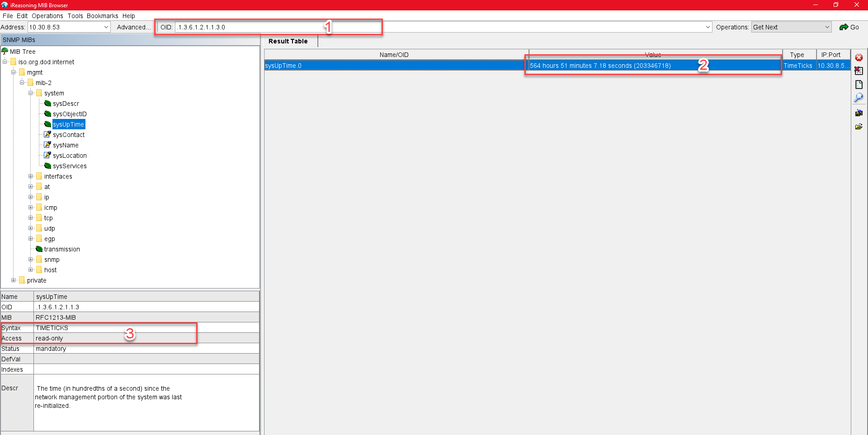Image resolution: width=868 pixels, height=435 pixels.
Task: Click the TimeTicks type cell
Action: click(x=799, y=66)
